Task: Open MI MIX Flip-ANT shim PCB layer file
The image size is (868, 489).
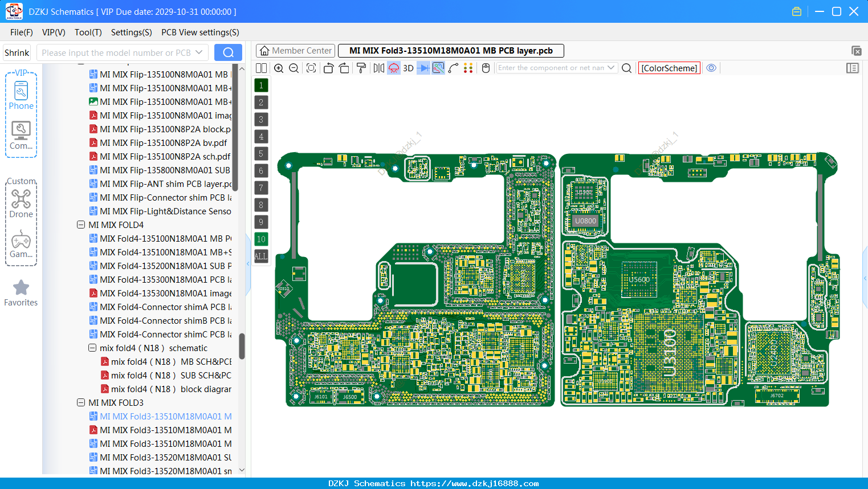Action: (x=161, y=184)
